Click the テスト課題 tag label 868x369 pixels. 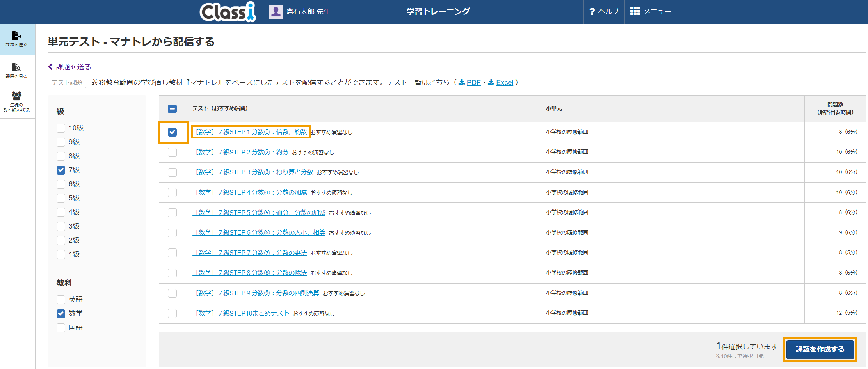point(67,83)
